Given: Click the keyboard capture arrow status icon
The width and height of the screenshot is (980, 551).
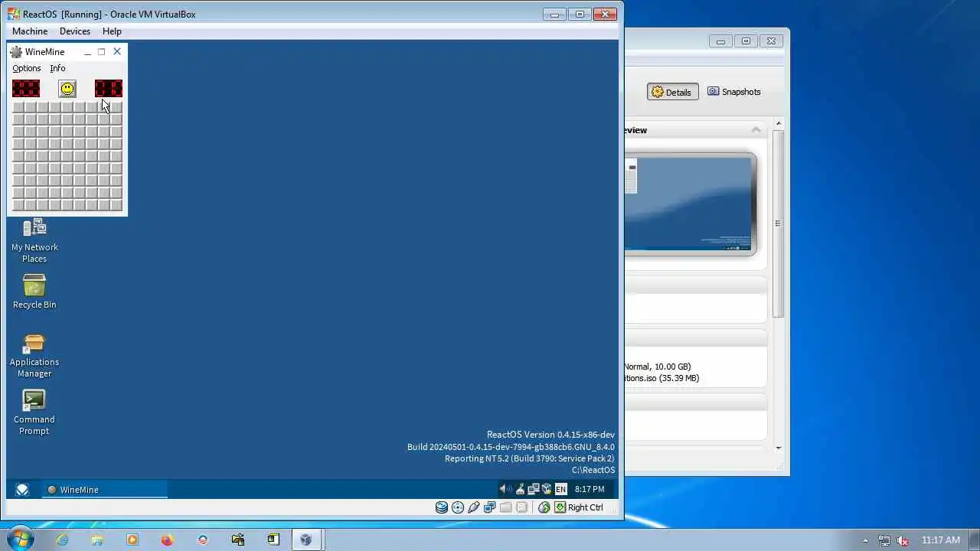Looking at the screenshot, I should 560,507.
